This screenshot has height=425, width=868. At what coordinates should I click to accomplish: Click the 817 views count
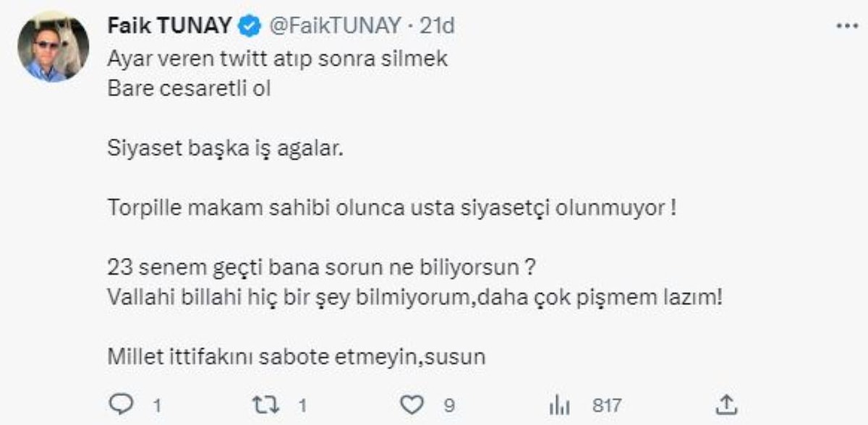pyautogui.click(x=606, y=405)
